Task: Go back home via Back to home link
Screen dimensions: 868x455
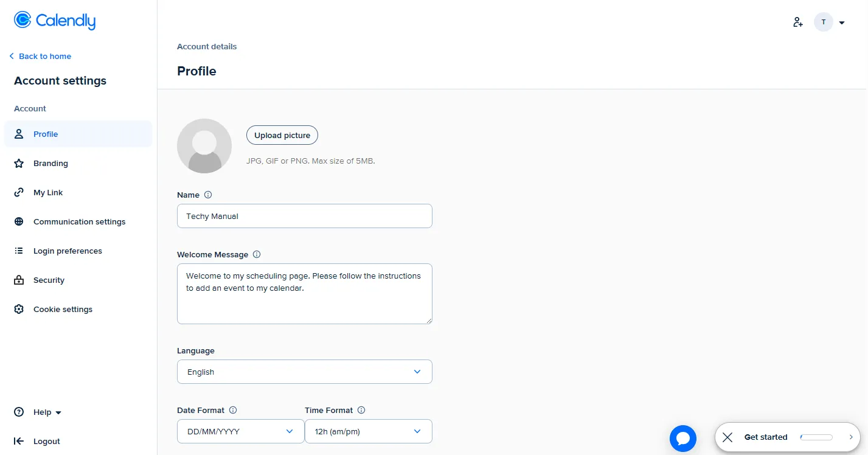Action: (40, 56)
